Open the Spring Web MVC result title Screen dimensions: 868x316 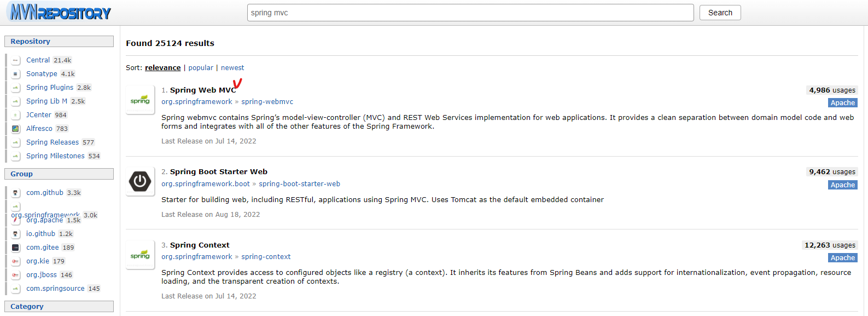click(203, 90)
